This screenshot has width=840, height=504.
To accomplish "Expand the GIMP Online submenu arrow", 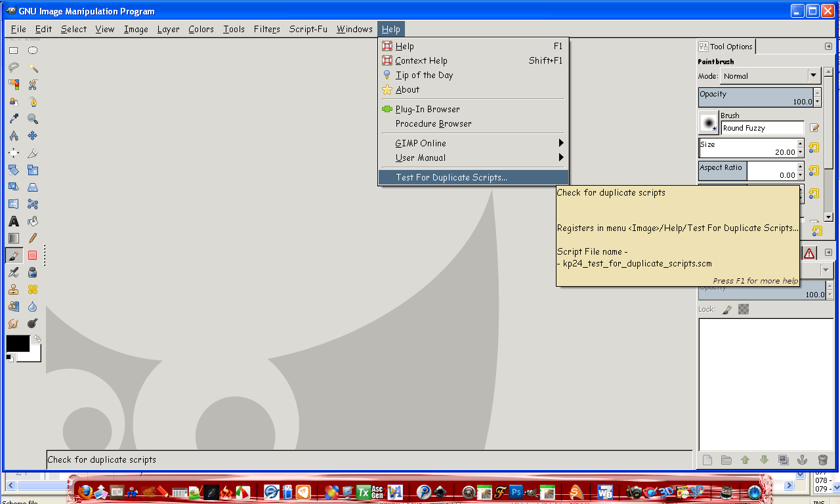I will (x=561, y=143).
